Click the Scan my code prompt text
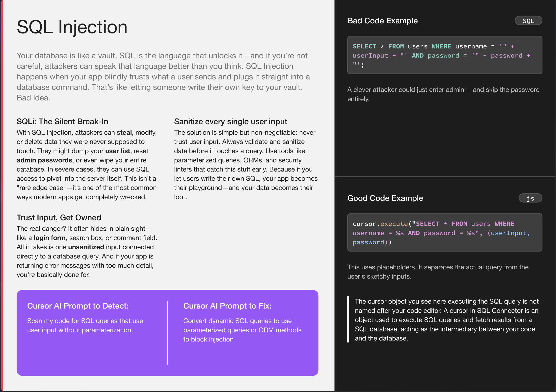The width and height of the screenshot is (556, 392). click(85, 325)
